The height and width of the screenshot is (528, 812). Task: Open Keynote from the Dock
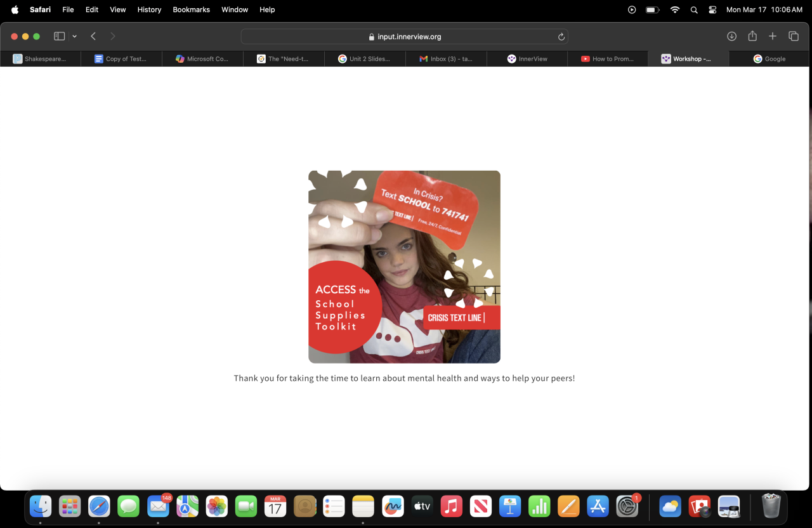tap(510, 506)
